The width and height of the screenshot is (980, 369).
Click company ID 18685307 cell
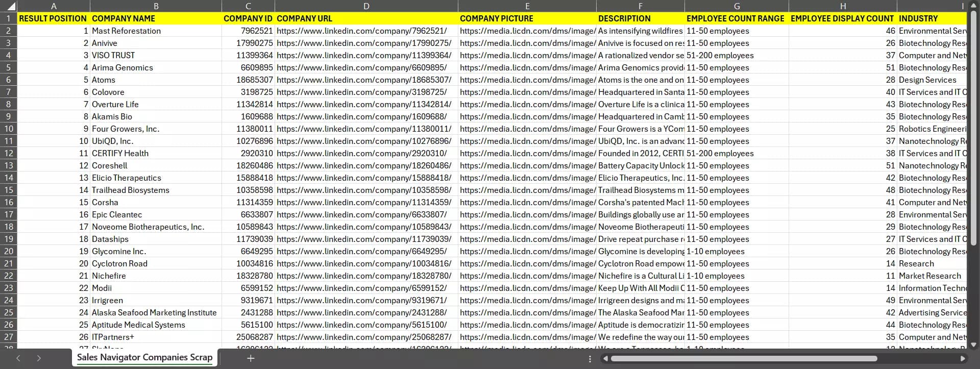coord(248,80)
